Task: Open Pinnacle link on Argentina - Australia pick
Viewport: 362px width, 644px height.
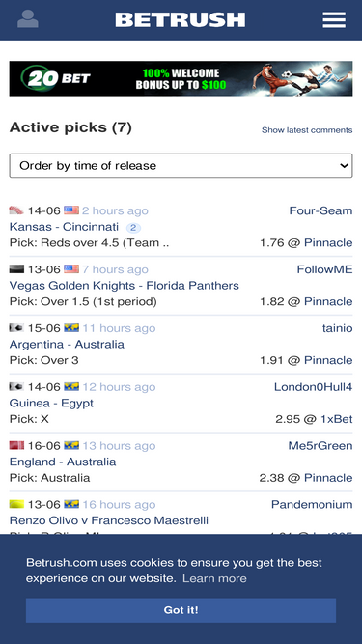Action: click(x=328, y=360)
